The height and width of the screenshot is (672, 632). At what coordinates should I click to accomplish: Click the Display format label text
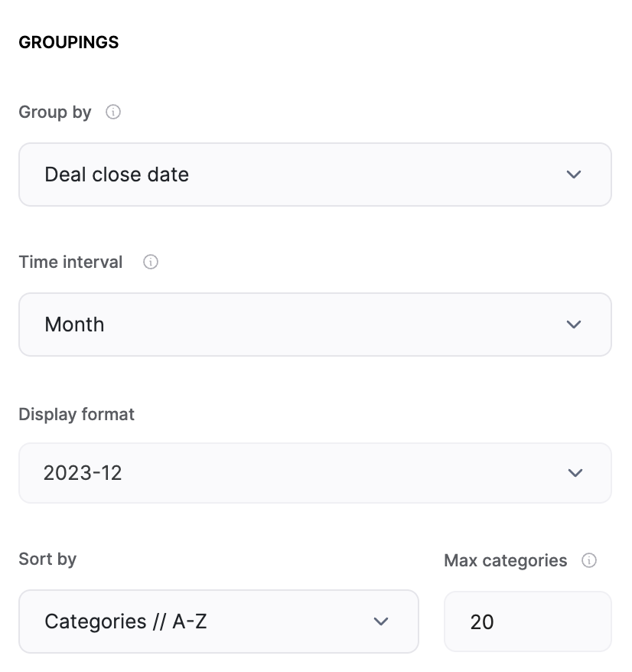(x=77, y=414)
